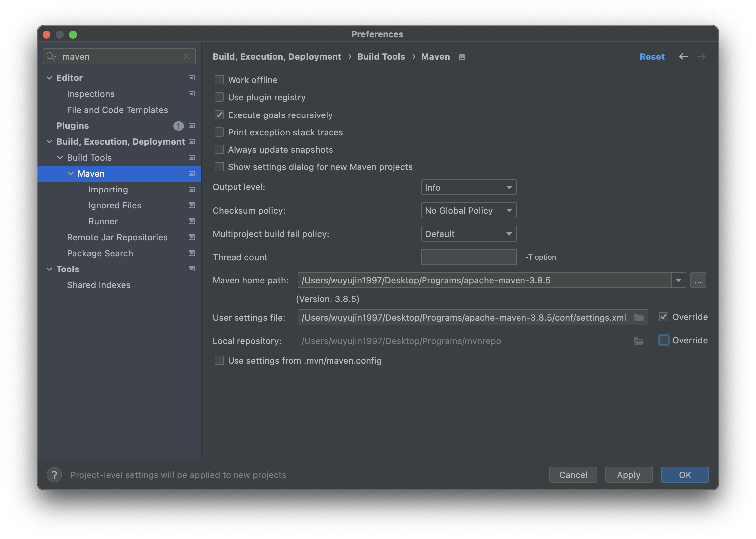
Task: Click the Reset button
Action: point(652,56)
